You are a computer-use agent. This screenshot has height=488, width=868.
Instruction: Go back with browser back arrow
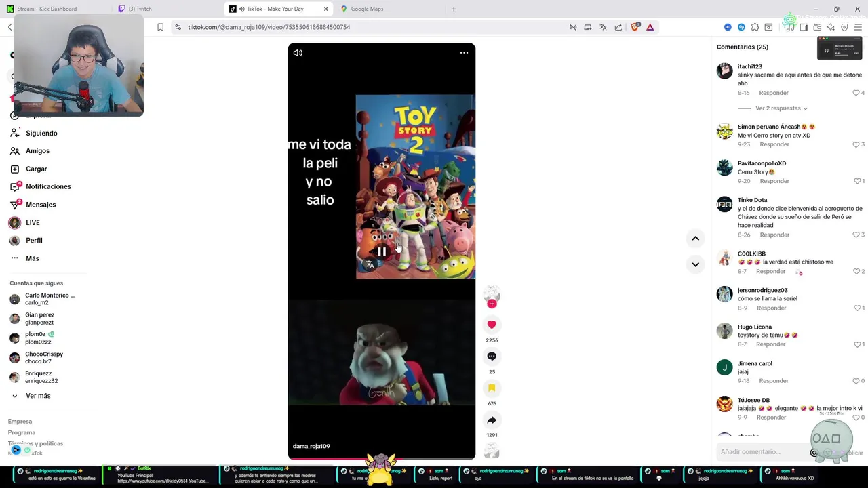click(x=9, y=27)
